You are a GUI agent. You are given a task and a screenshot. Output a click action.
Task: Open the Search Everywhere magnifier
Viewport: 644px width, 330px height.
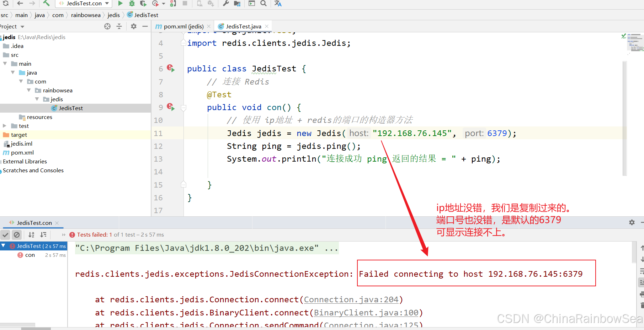(263, 4)
